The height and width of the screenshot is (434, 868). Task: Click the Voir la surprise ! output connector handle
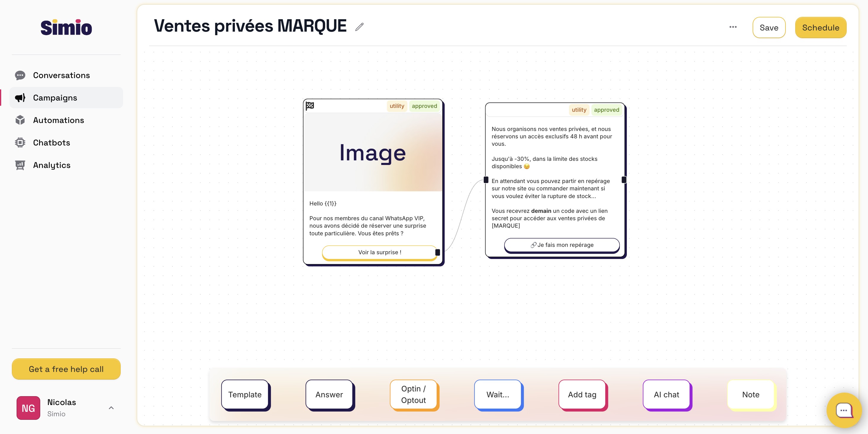[x=437, y=252]
